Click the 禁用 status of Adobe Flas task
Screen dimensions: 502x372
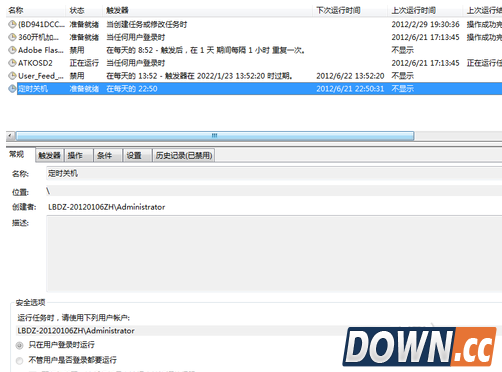(77, 50)
